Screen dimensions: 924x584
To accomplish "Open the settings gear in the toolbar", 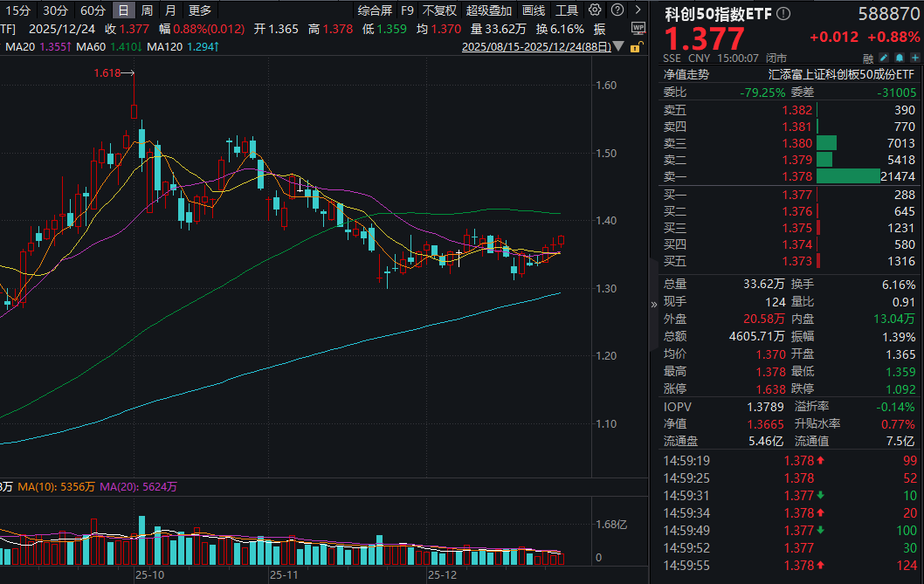I will coord(594,10).
